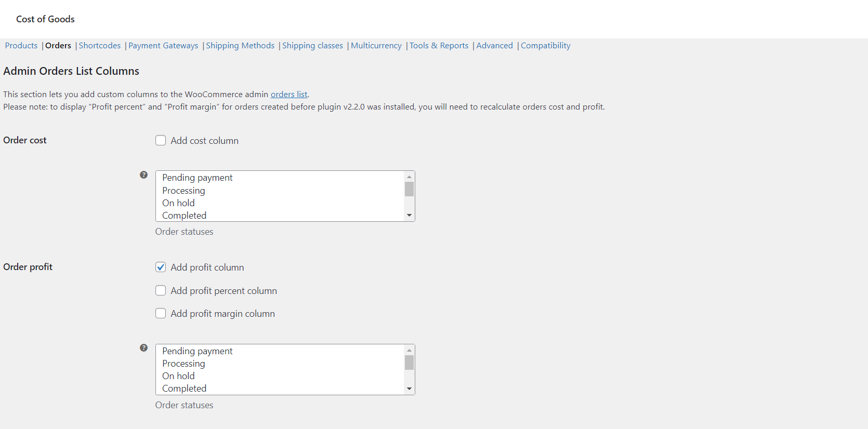Screen dimensions: 868x429
Task: Click the down arrow on Order cost statuses scrollbar
Action: click(x=409, y=214)
